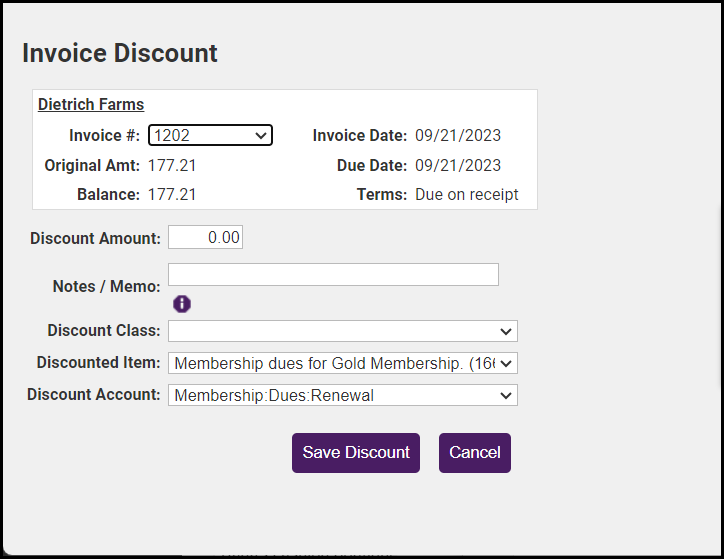Screen dimensions: 724x559
Task: Expand the Discount Class dropdown
Action: (x=342, y=331)
